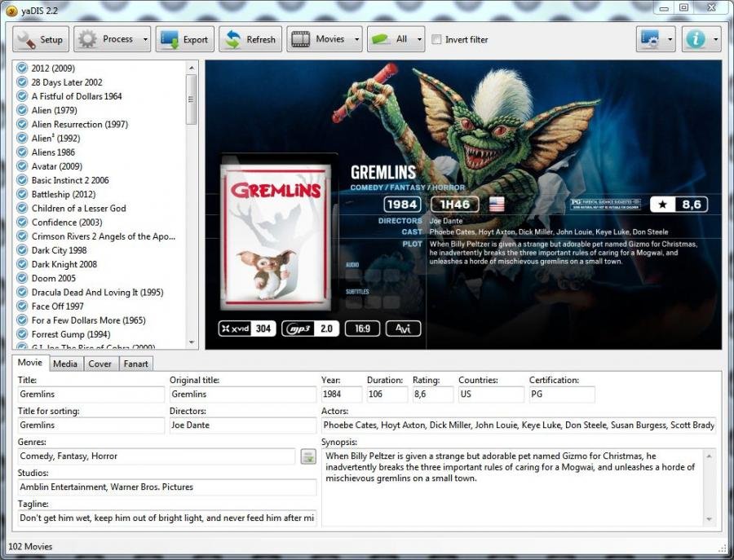The width and height of the screenshot is (734, 560).
Task: Select Doom 2005 in the movie list
Action: coord(53,278)
